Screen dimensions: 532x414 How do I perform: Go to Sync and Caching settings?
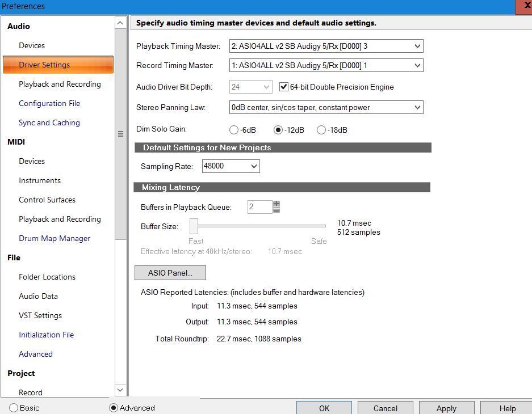point(49,122)
